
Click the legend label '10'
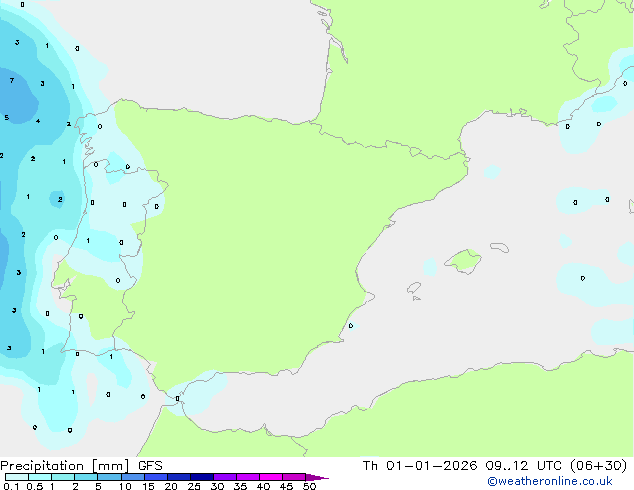[x=125, y=486]
